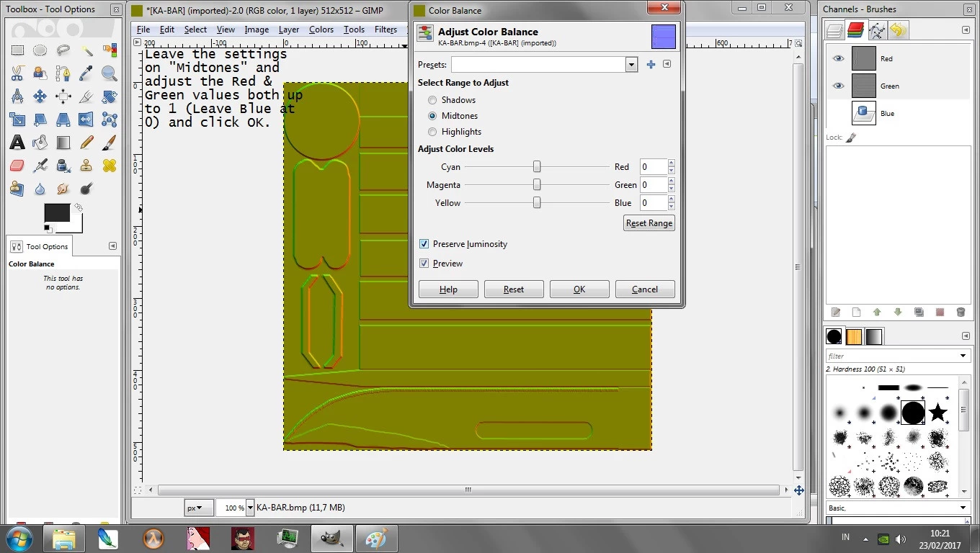Image resolution: width=980 pixels, height=553 pixels.
Task: Click the Cyan-Red slider handle
Action: click(x=537, y=166)
